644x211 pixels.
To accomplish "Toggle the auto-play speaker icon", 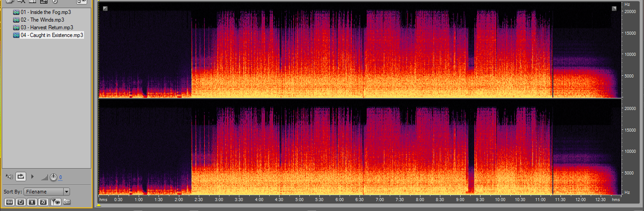I will tap(10, 177).
